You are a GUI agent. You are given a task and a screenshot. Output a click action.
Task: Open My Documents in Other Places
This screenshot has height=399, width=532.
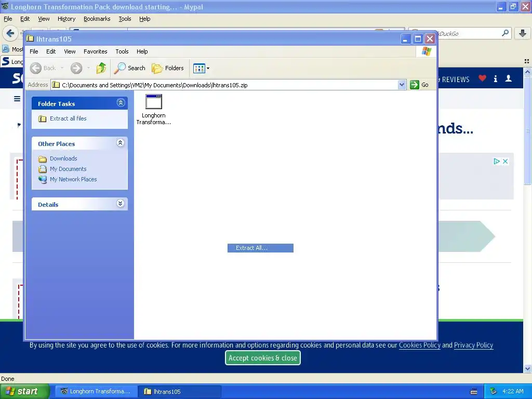[x=68, y=169]
